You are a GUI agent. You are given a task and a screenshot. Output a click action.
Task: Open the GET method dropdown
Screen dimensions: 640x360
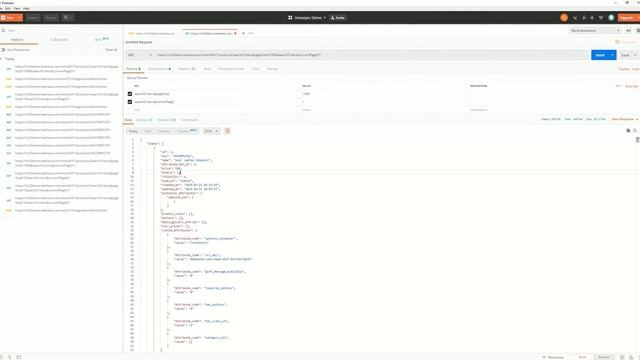140,55
